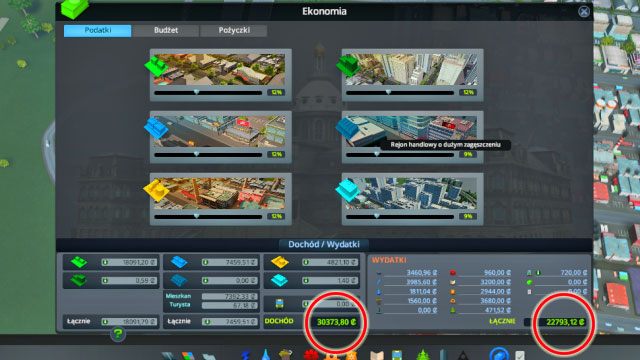Open the green question mark help icon
Viewport: 640px width, 360px height.
pyautogui.click(x=118, y=335)
